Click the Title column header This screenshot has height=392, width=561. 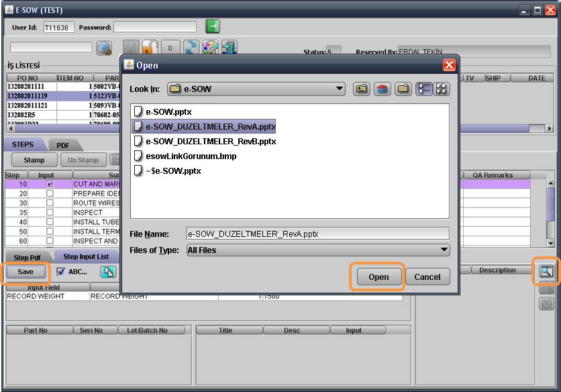pyautogui.click(x=229, y=330)
